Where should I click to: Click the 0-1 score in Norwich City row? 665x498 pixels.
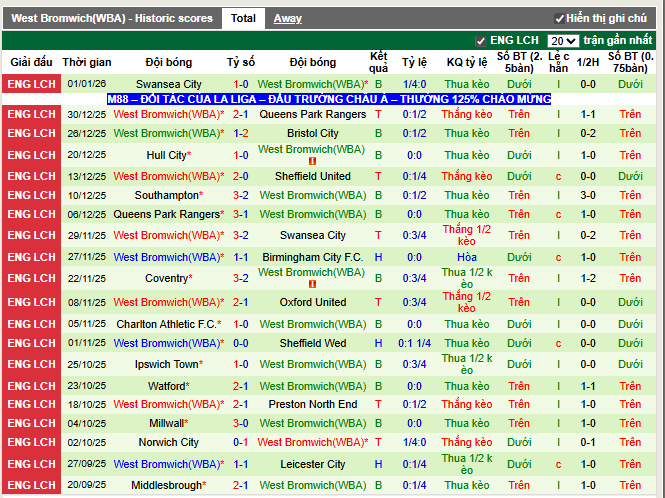pyautogui.click(x=240, y=442)
